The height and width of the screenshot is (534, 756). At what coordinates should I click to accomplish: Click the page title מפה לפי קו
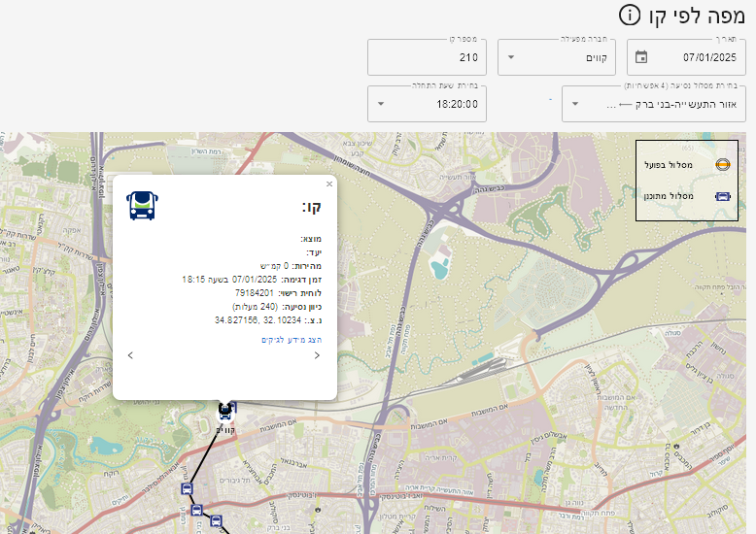pyautogui.click(x=697, y=16)
